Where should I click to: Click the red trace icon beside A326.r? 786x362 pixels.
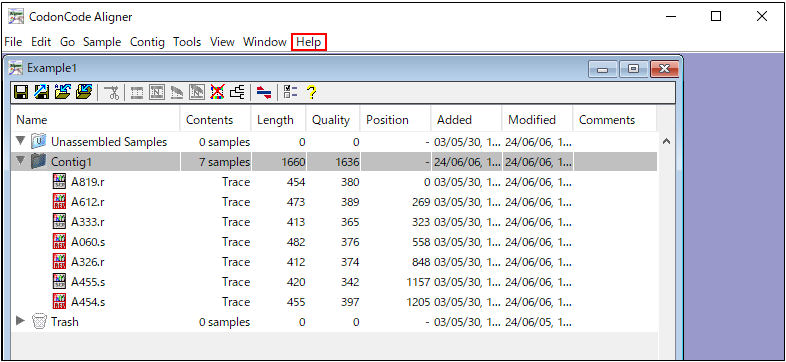tap(60, 262)
